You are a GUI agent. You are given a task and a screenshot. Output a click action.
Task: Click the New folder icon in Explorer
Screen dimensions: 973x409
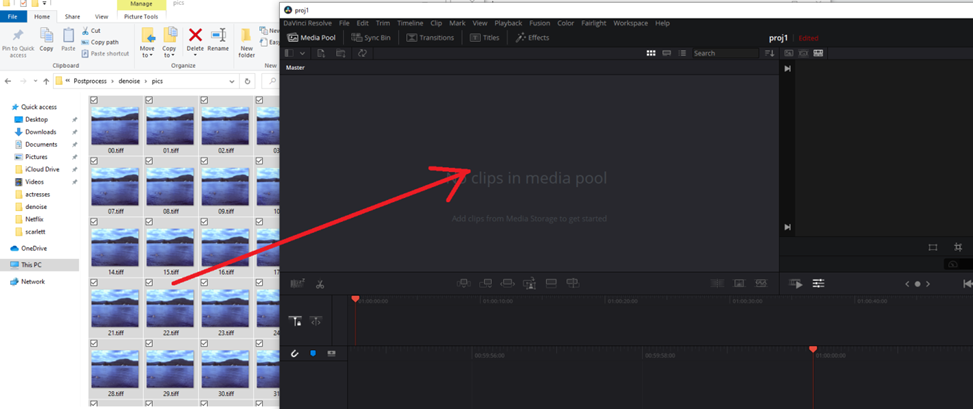point(247,43)
